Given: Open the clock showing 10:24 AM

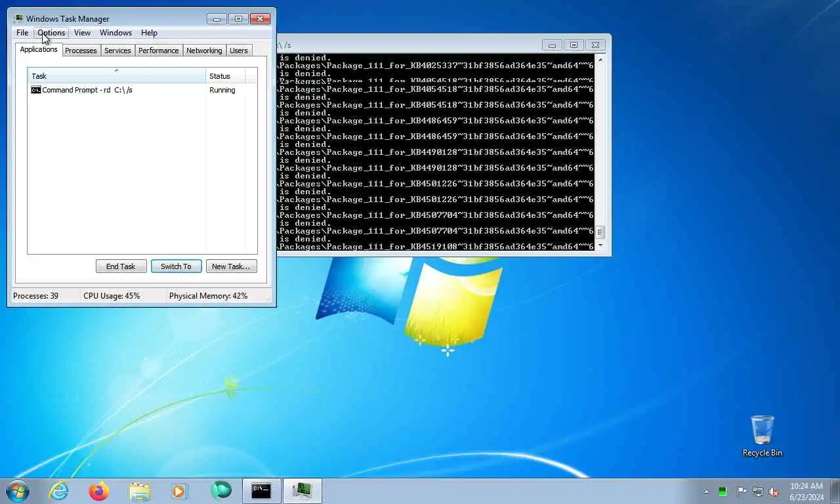Looking at the screenshot, I should pos(807,492).
